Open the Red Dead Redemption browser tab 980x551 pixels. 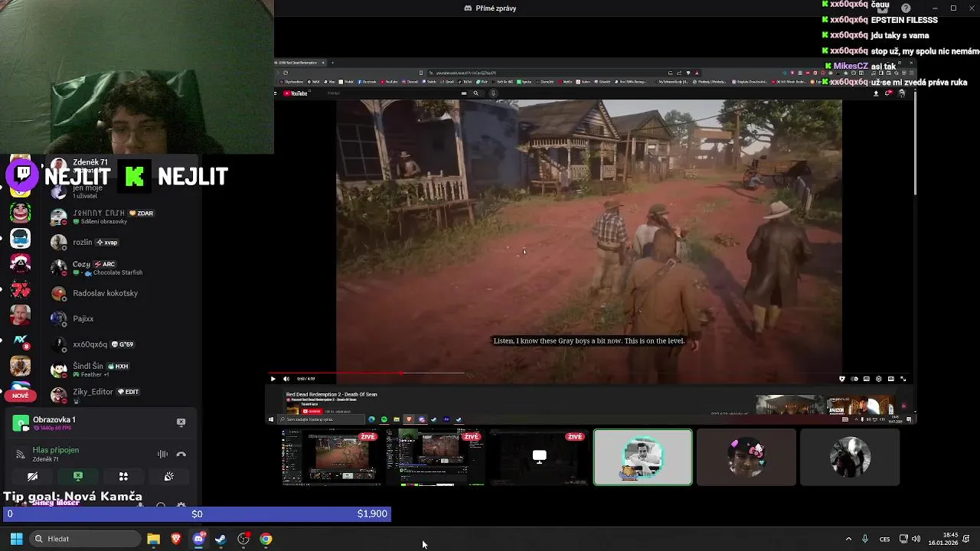point(299,63)
